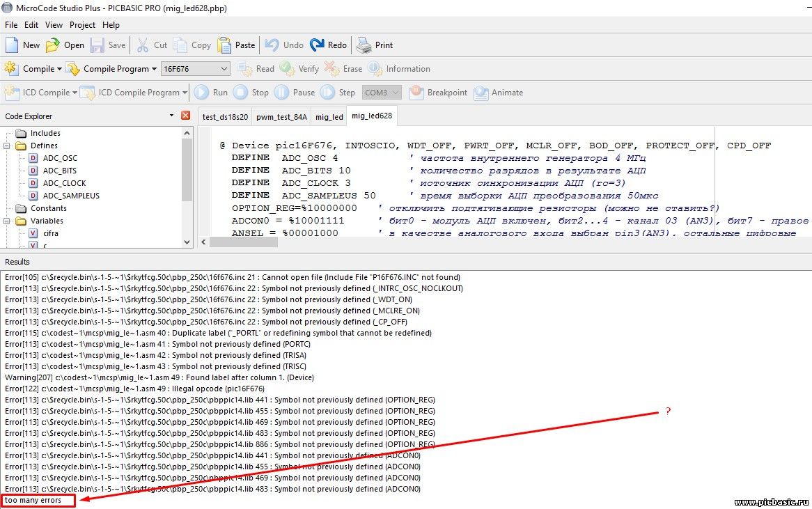
Task: Open the View menu
Action: coord(54,24)
